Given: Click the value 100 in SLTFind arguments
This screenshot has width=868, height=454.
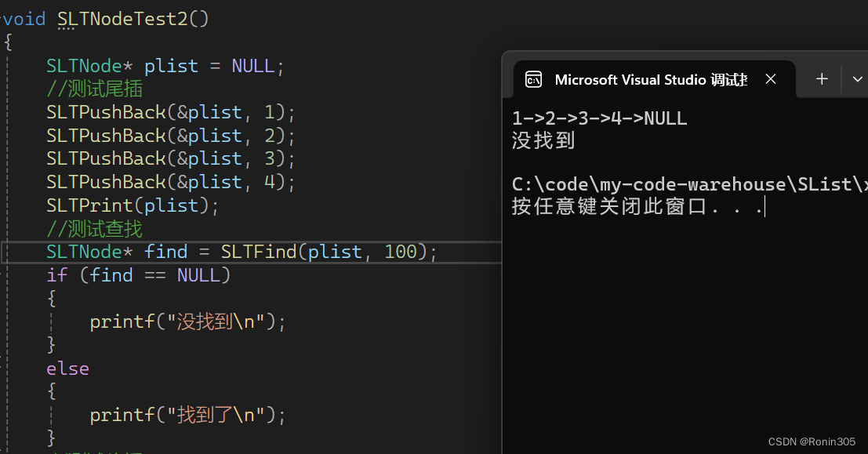Looking at the screenshot, I should [x=400, y=252].
